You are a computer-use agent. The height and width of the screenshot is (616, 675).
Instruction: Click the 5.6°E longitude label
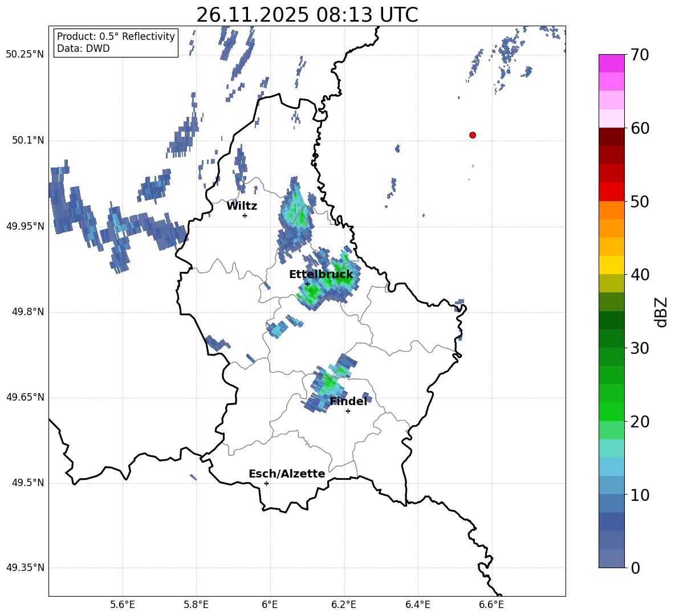[x=123, y=605]
